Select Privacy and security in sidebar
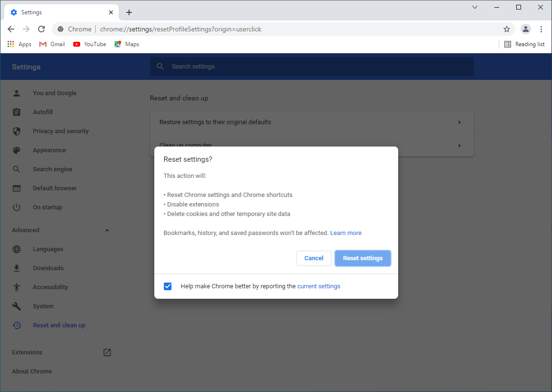552x392 pixels. [60, 131]
